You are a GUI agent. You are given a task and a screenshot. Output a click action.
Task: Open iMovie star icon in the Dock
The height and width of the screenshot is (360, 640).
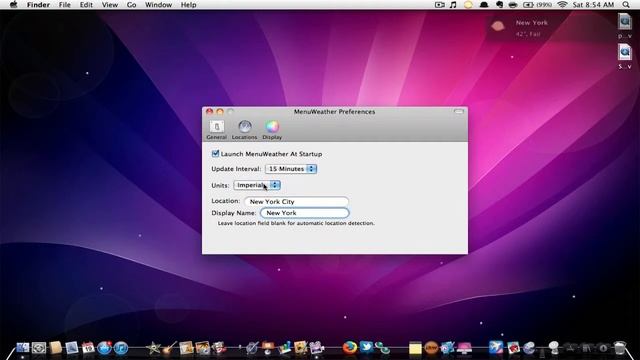(x=153, y=348)
